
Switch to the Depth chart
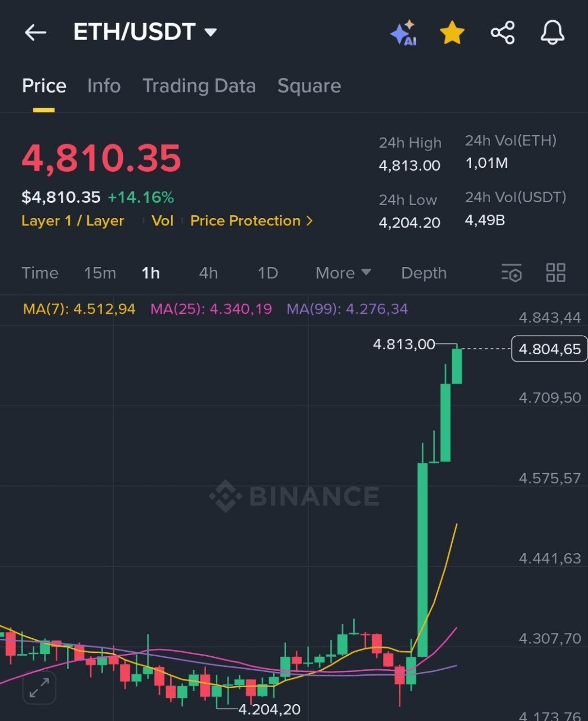click(x=424, y=273)
